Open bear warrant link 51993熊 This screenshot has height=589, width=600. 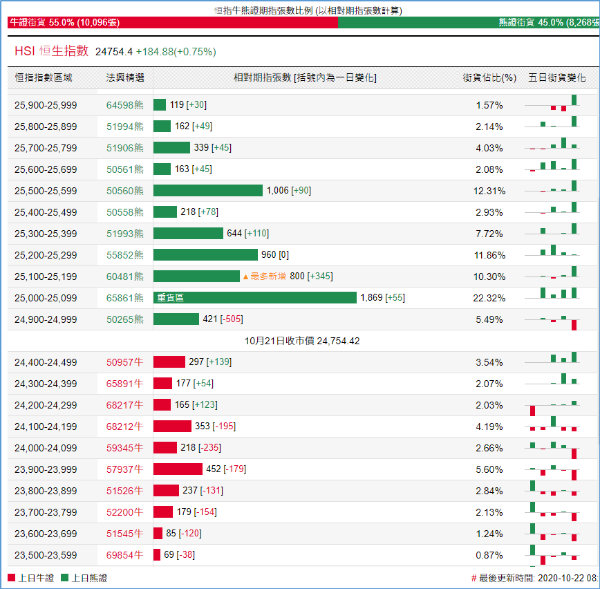click(x=125, y=234)
